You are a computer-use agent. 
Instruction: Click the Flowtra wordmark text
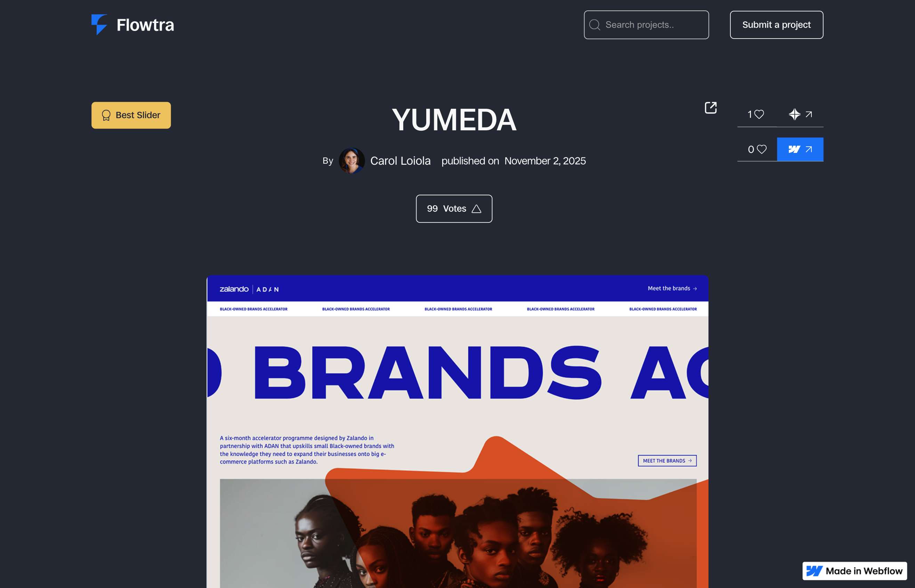click(145, 25)
